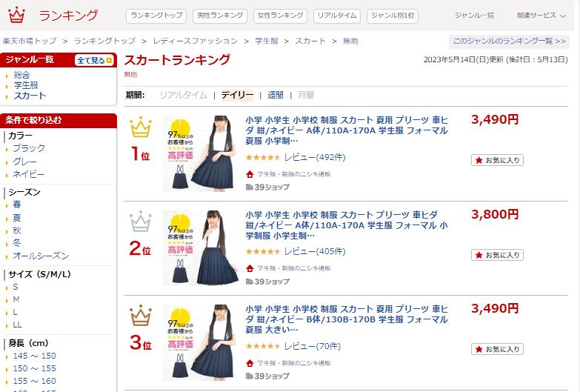Click shop house icon of first item
The height and width of the screenshot is (392, 580).
250,174
